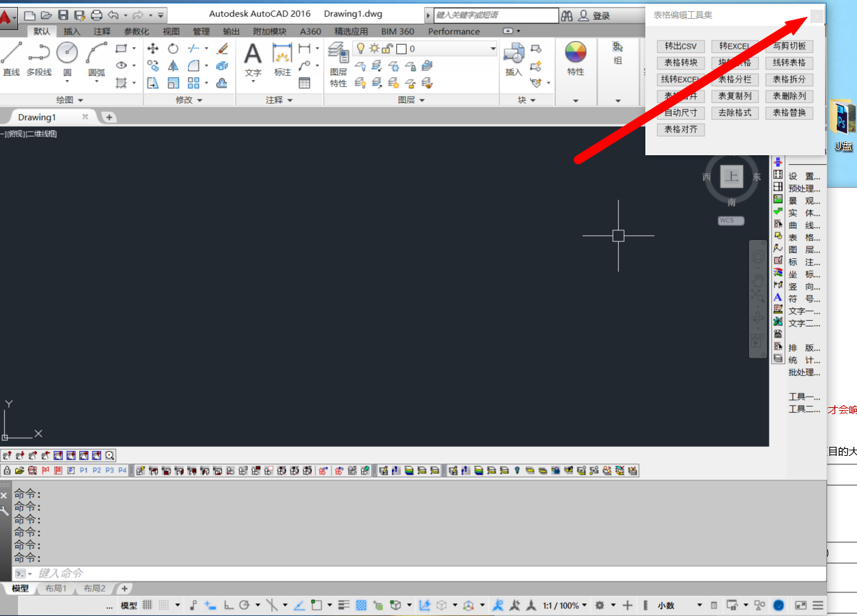Viewport: 857px width, 616px height.
Task: Click the Dimension (标注) tool
Action: [x=283, y=59]
